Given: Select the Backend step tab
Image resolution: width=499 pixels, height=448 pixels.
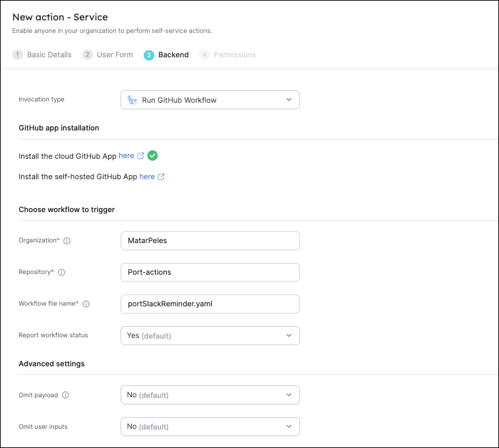Looking at the screenshot, I should tap(166, 55).
